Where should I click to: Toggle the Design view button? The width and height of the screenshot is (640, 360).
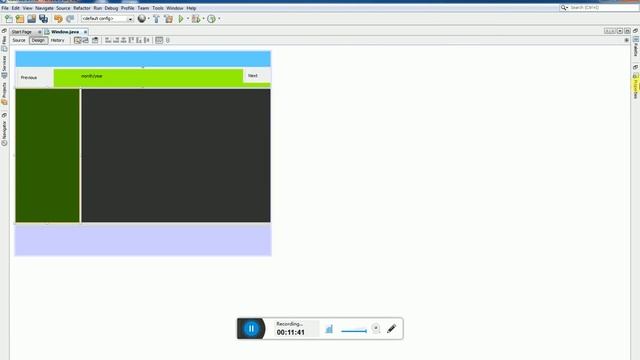tap(38, 40)
